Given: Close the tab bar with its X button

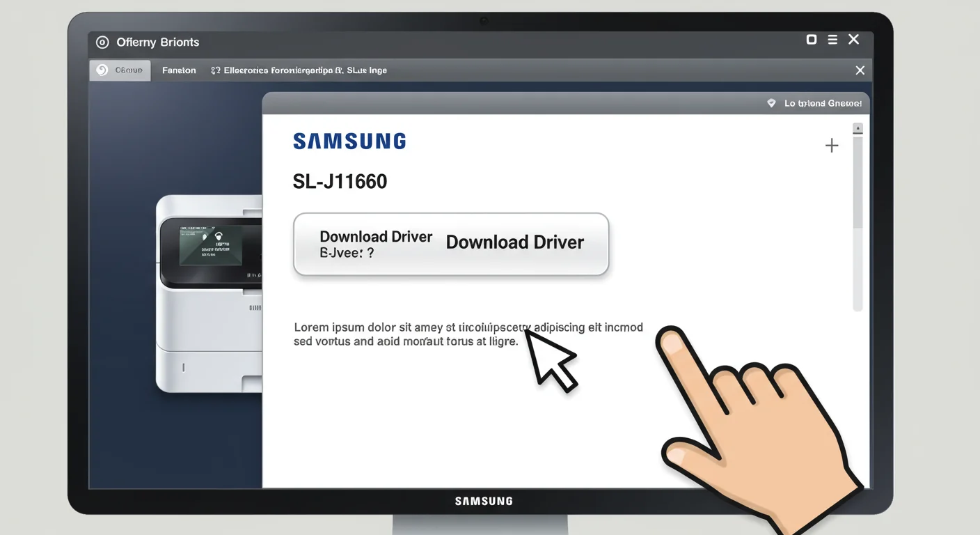Looking at the screenshot, I should point(860,70).
